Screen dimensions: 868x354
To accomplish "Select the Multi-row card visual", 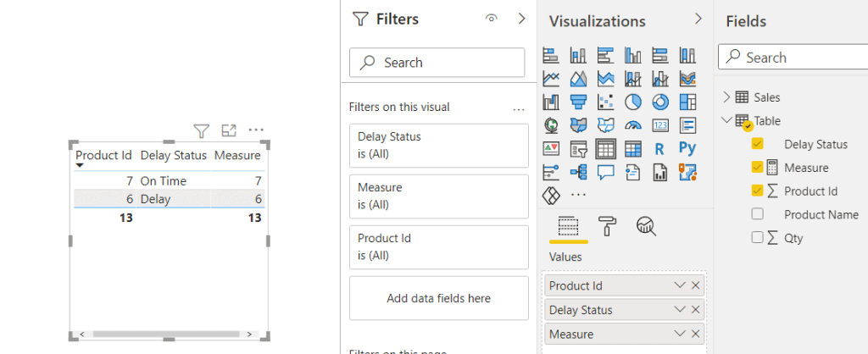I will [x=687, y=125].
